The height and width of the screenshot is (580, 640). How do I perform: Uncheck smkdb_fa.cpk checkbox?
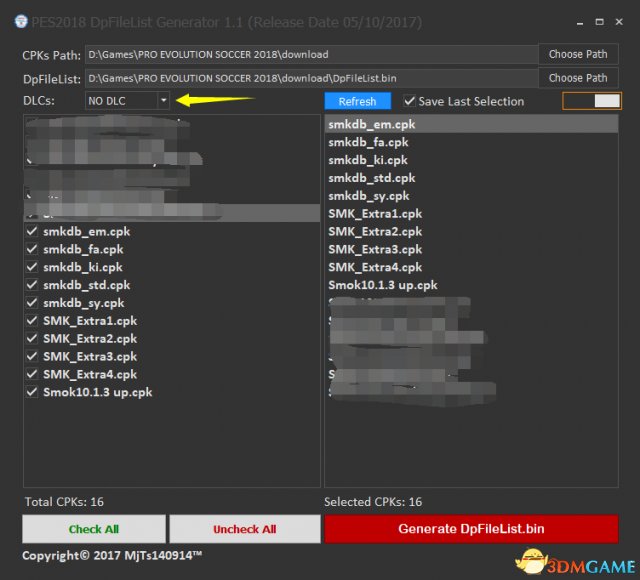[32, 249]
